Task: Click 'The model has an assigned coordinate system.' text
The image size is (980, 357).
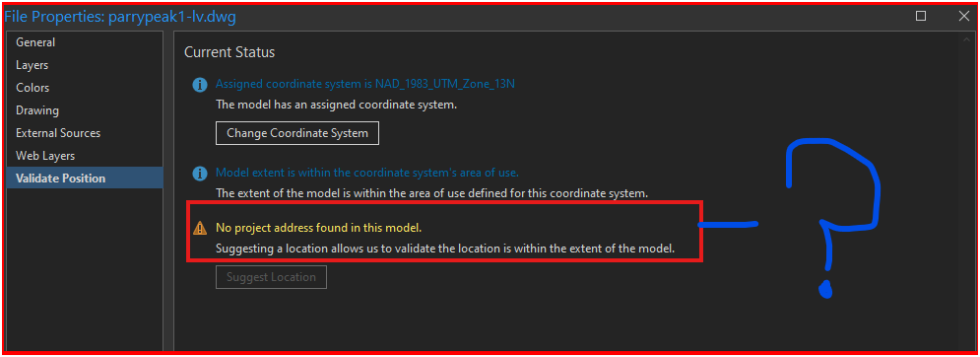Action: click(336, 105)
